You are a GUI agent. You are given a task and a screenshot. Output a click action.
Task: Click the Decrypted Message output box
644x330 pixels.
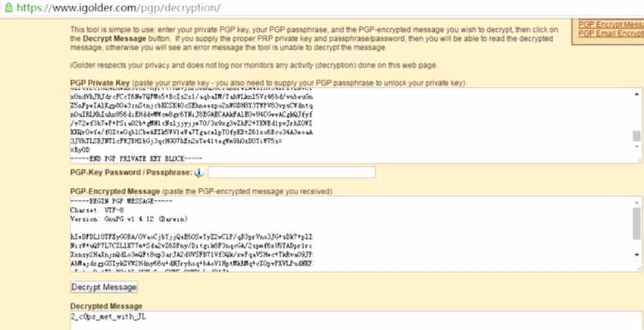(x=355, y=320)
